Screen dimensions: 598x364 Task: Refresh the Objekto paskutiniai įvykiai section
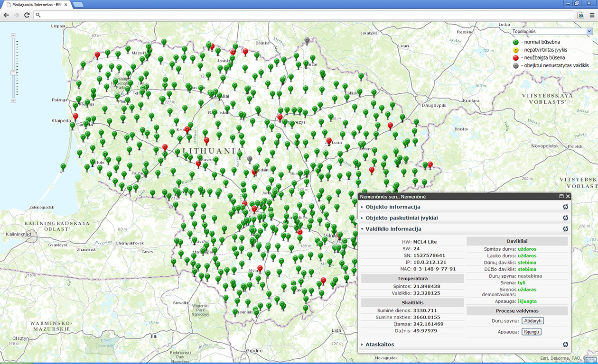tap(565, 218)
